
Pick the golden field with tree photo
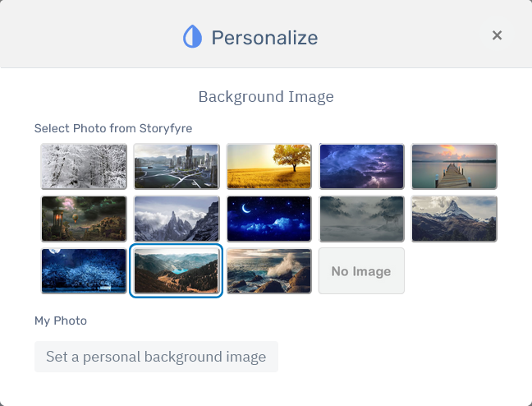tap(269, 167)
